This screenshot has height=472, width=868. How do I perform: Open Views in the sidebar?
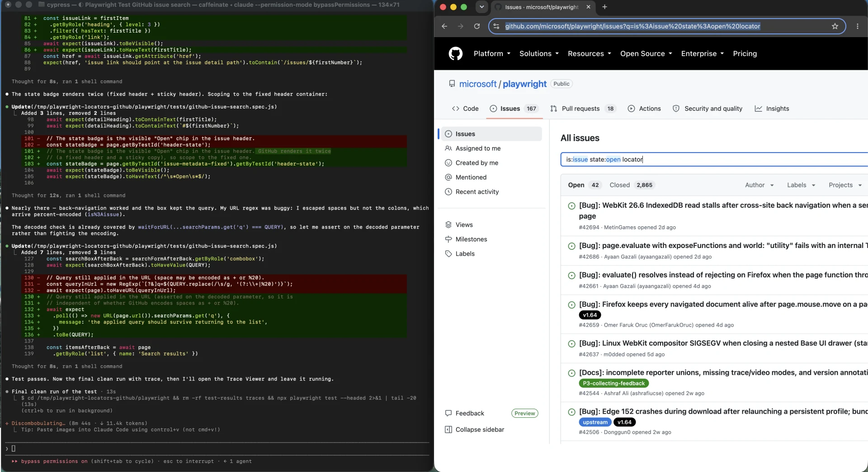click(491, 225)
